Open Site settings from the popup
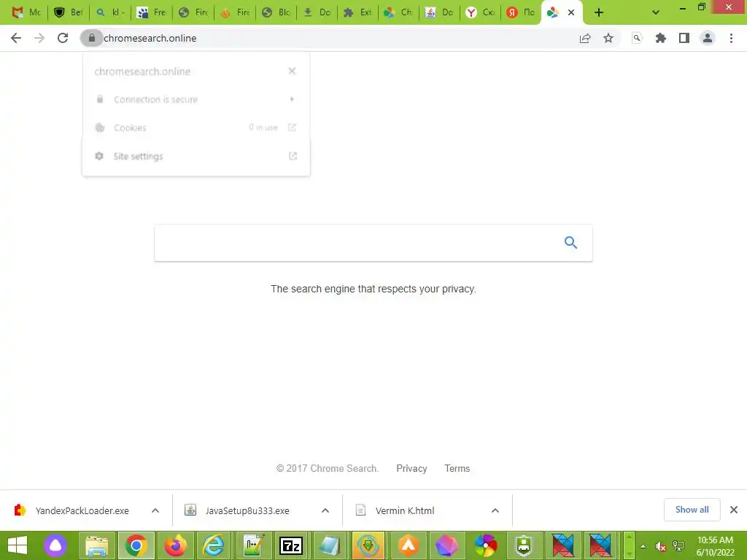747x560 pixels. (x=196, y=156)
